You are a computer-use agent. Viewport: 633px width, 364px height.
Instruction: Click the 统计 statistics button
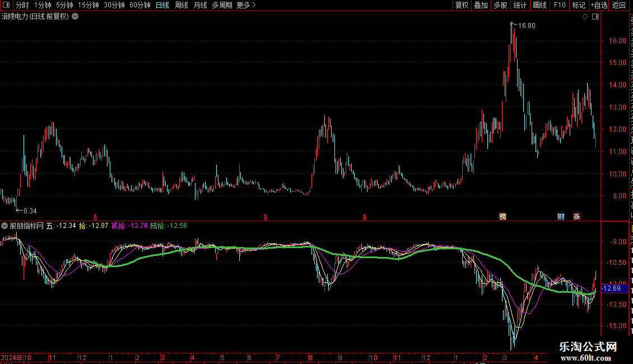pyautogui.click(x=519, y=5)
